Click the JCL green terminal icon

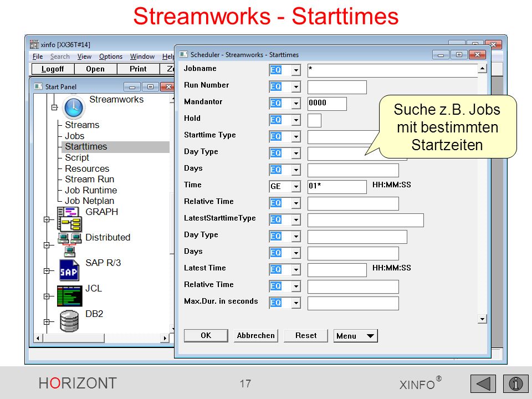tap(70, 296)
